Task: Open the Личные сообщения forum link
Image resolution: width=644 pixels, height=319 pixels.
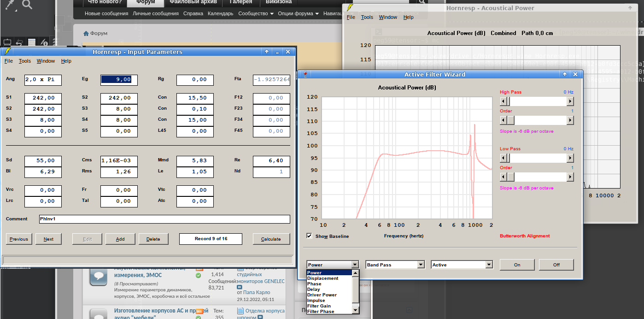Action: coord(156,14)
